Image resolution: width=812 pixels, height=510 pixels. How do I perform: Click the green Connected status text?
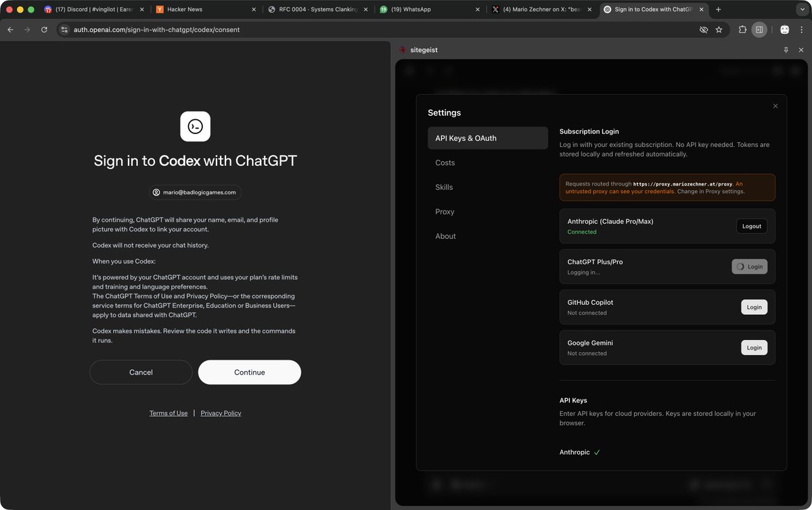click(582, 232)
